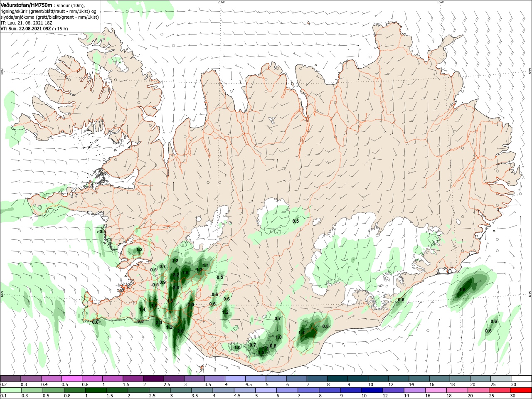Viewport: 532px width, 399px height.
Task: Click the 2.4 rainfall value on the map
Action: tap(176, 288)
